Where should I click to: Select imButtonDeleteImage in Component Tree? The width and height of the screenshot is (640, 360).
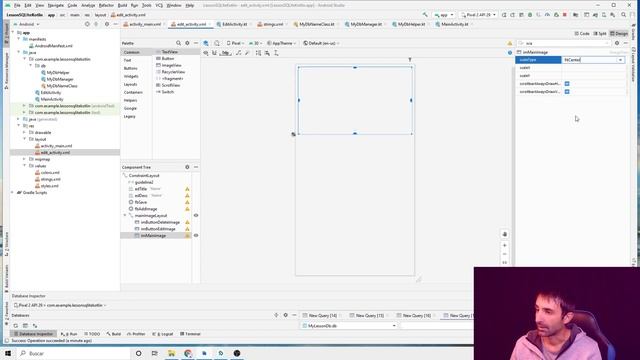coord(158,222)
